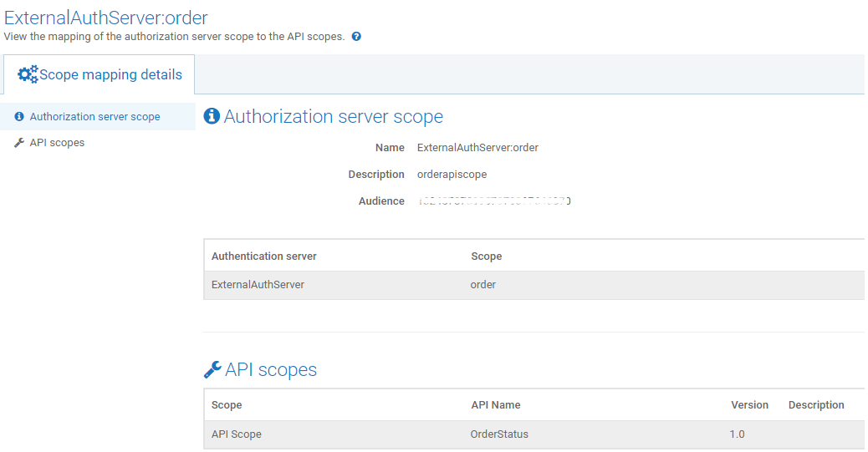Click the wrench icon in the sidebar
The image size is (868, 452).
click(19, 143)
